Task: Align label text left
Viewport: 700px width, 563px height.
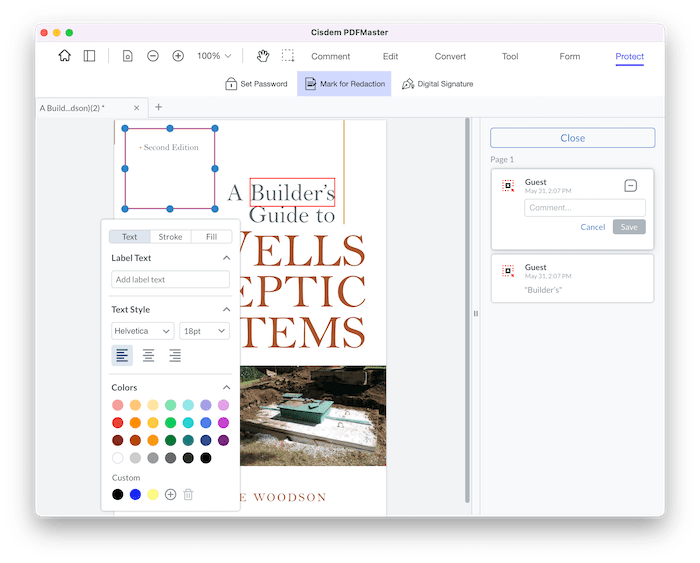Action: (122, 355)
